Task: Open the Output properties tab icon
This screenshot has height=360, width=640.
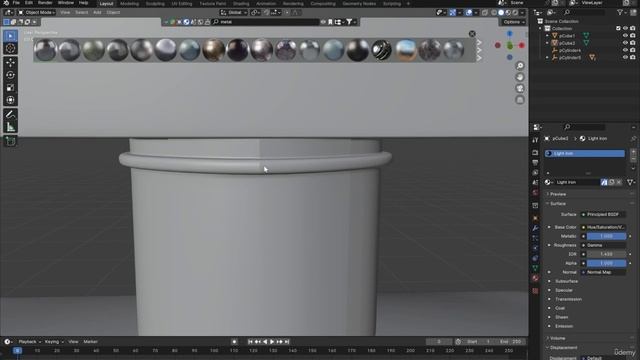Action: [x=535, y=163]
